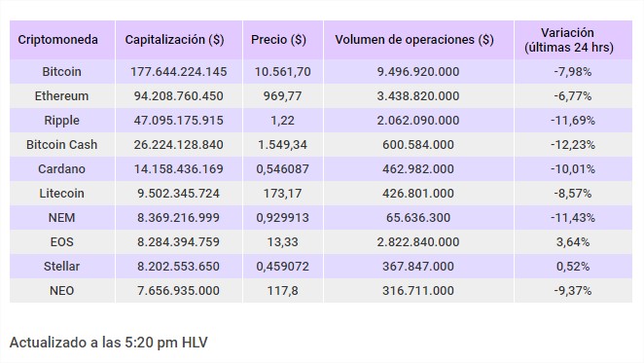The image size is (644, 363).
Task: Click the Variación (últimas 24 hrs) header
Action: pyautogui.click(x=569, y=40)
